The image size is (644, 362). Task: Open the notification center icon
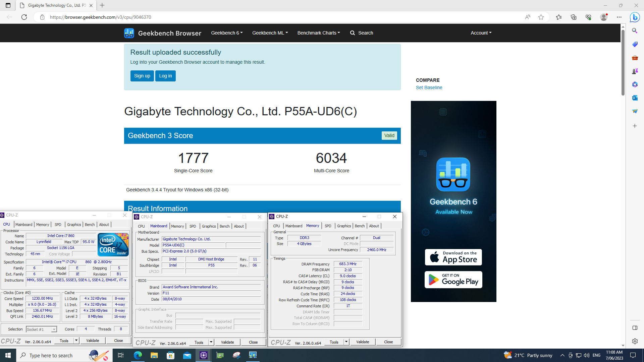coord(633,355)
